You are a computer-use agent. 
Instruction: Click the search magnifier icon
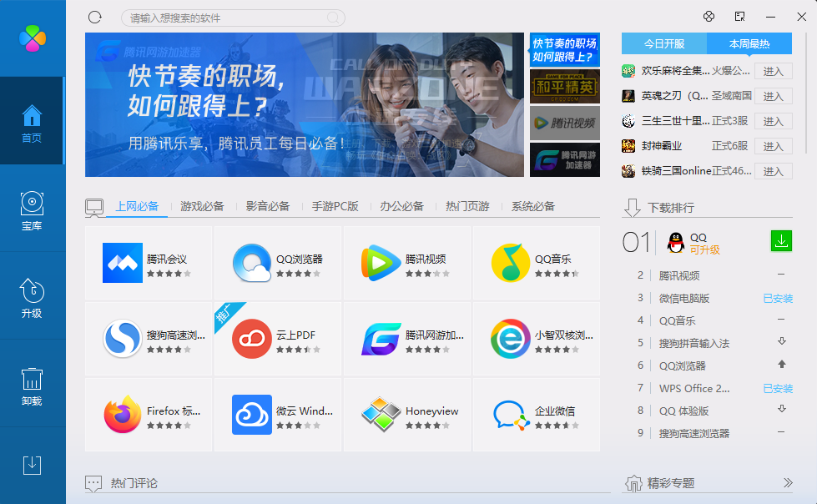point(334,18)
